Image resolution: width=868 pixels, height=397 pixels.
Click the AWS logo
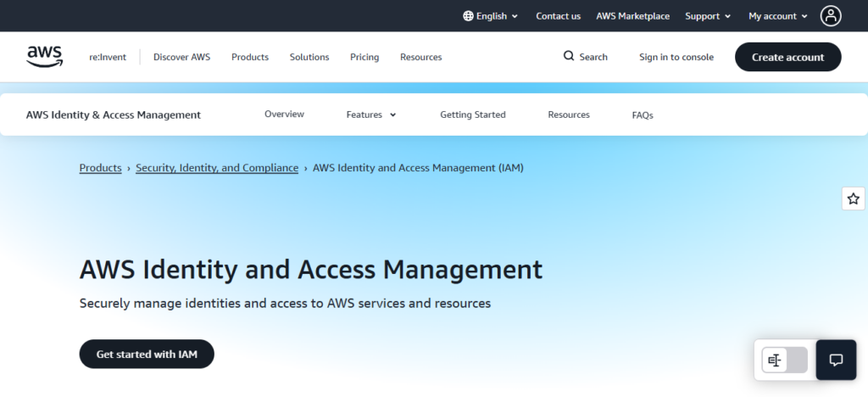pos(45,57)
